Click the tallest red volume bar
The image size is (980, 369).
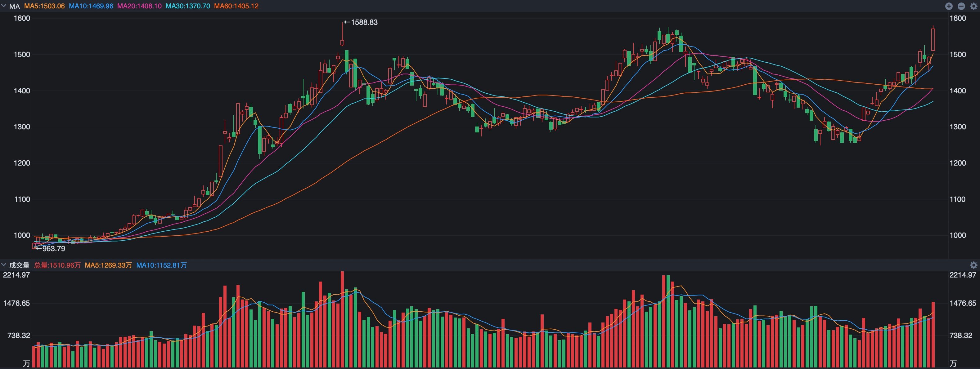[342, 319]
